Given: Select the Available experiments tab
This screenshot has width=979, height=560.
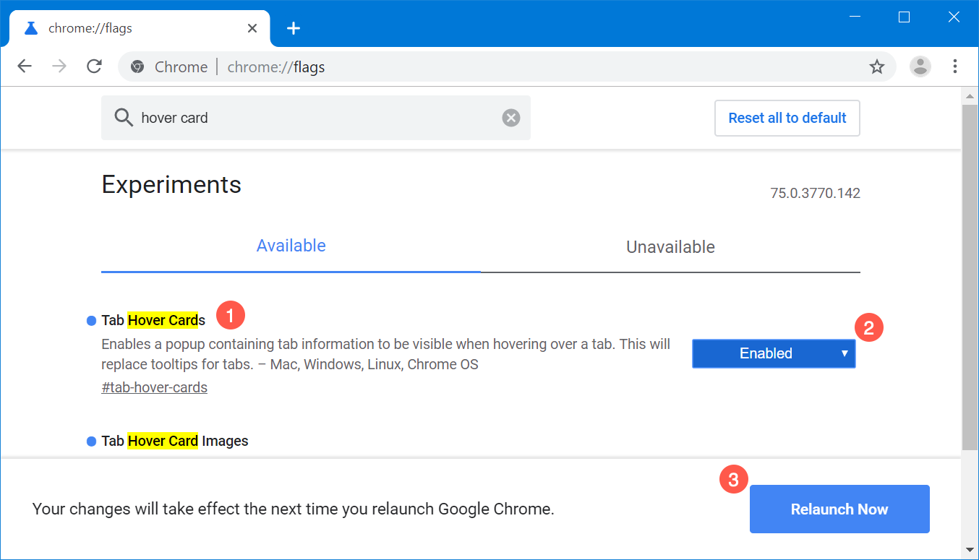Looking at the screenshot, I should pos(291,246).
